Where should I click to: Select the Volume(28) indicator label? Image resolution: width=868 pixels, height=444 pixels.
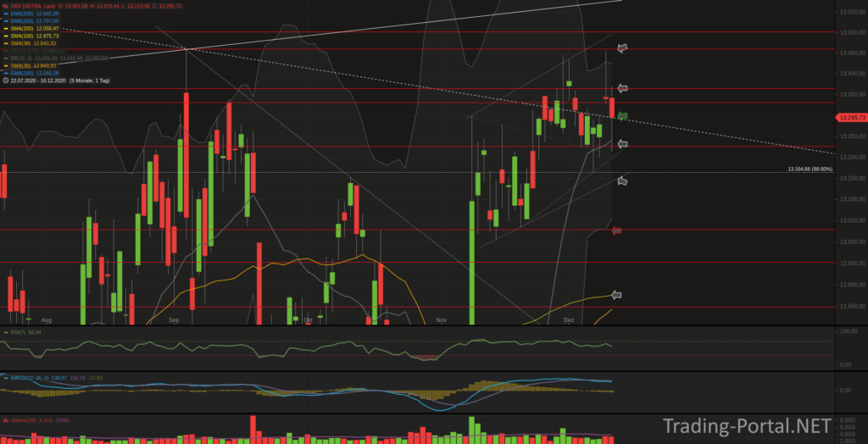(23, 420)
